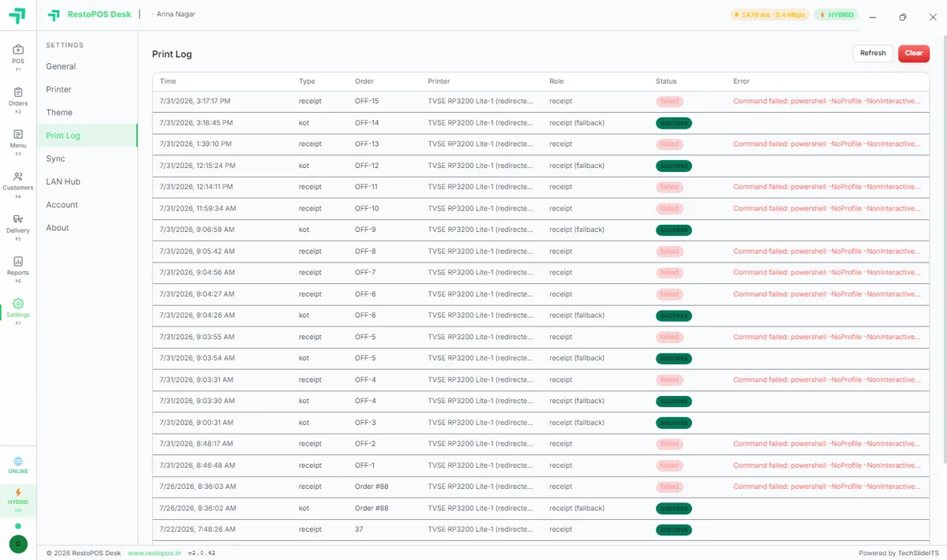Open the Customers section icon
This screenshot has width=947, height=560.
(x=18, y=177)
